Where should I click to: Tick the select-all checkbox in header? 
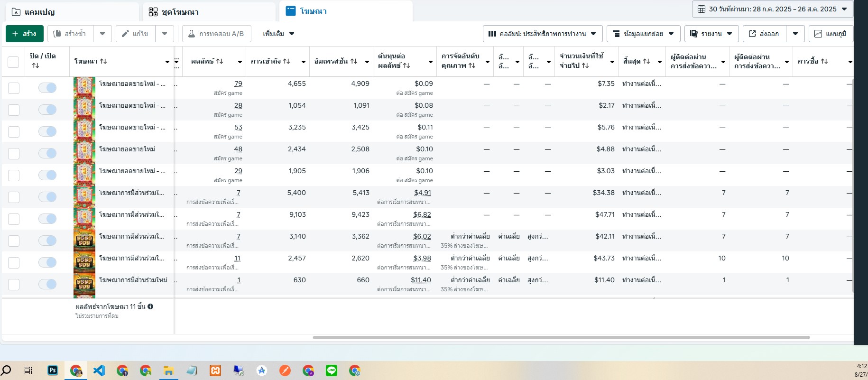pyautogui.click(x=13, y=62)
